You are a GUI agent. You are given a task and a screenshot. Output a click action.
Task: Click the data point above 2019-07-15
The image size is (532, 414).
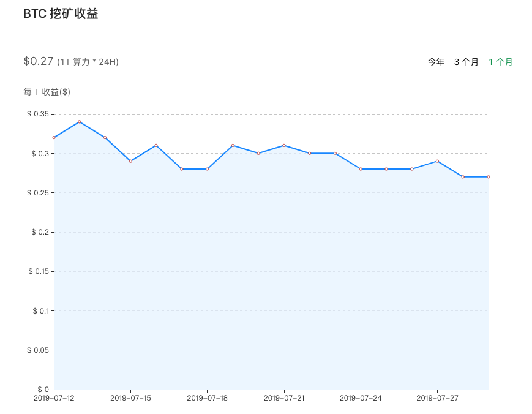click(130, 161)
